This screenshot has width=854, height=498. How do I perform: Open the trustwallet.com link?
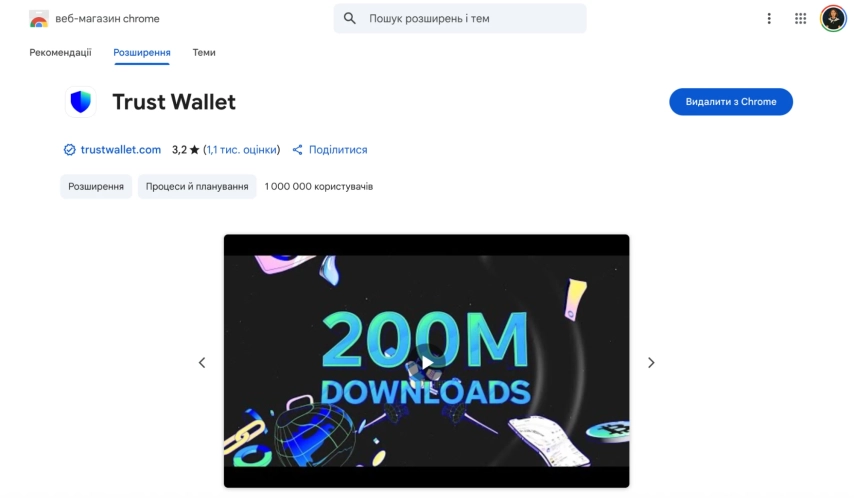click(120, 150)
